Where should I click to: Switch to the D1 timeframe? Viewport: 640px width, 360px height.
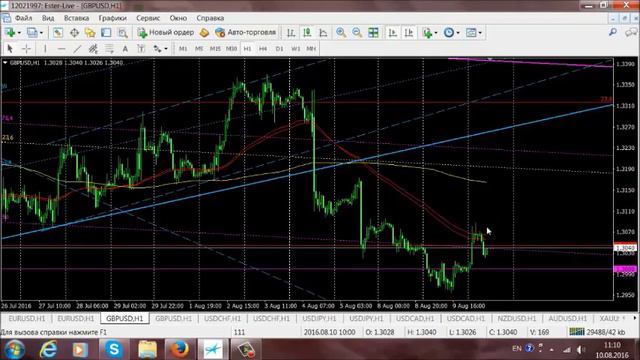[x=279, y=49]
